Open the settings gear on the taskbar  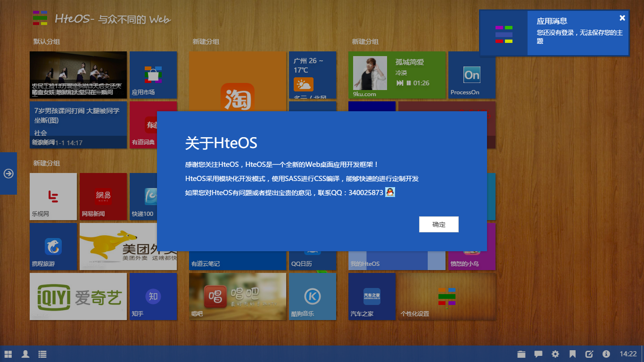[555, 354]
